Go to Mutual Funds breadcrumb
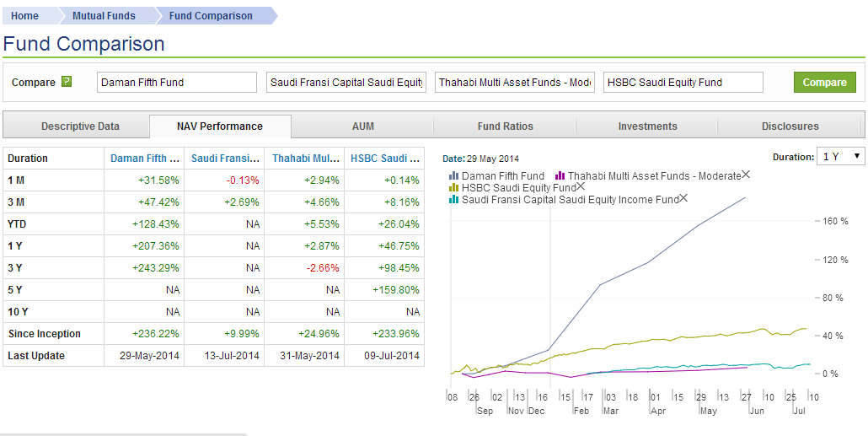The image size is (868, 436). [x=104, y=15]
